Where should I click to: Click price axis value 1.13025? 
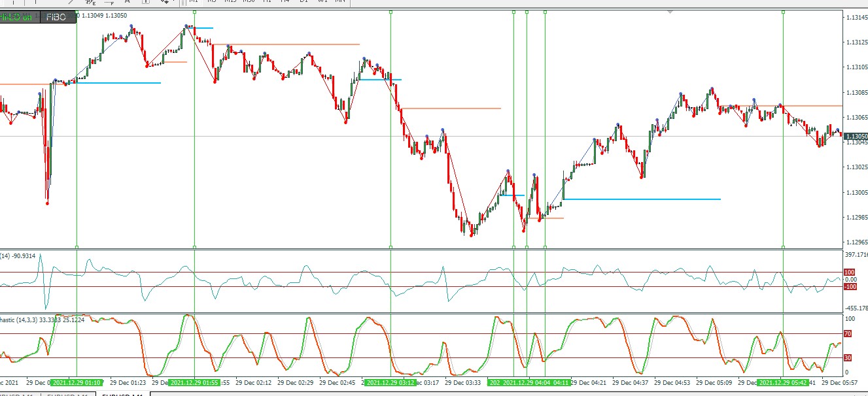tap(856, 167)
